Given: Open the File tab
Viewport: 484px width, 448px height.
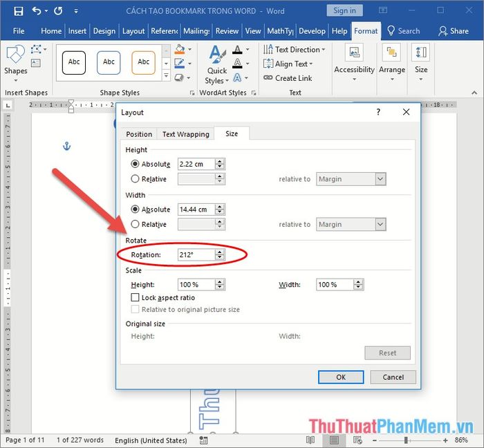Looking at the screenshot, I should (19, 31).
